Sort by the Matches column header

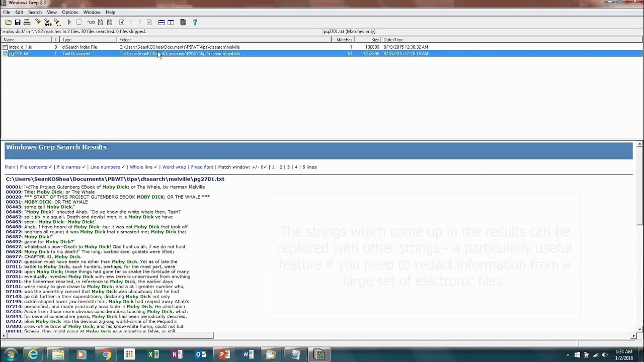click(343, 40)
